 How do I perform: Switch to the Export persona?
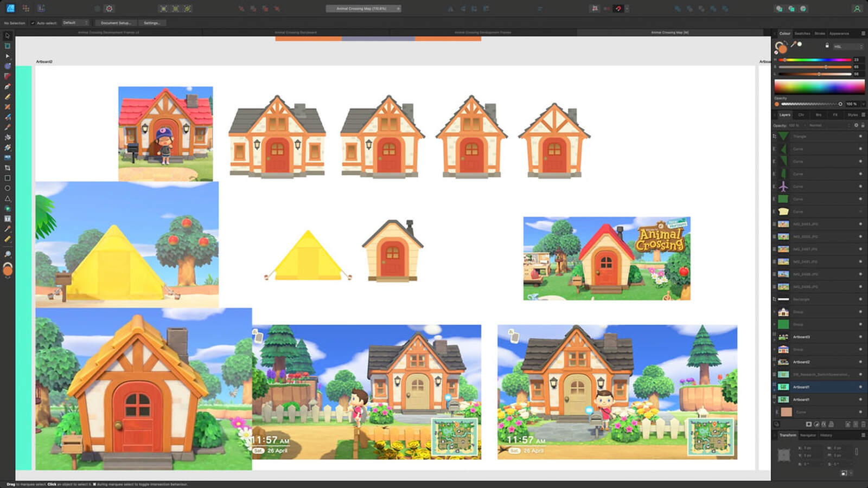tap(41, 8)
